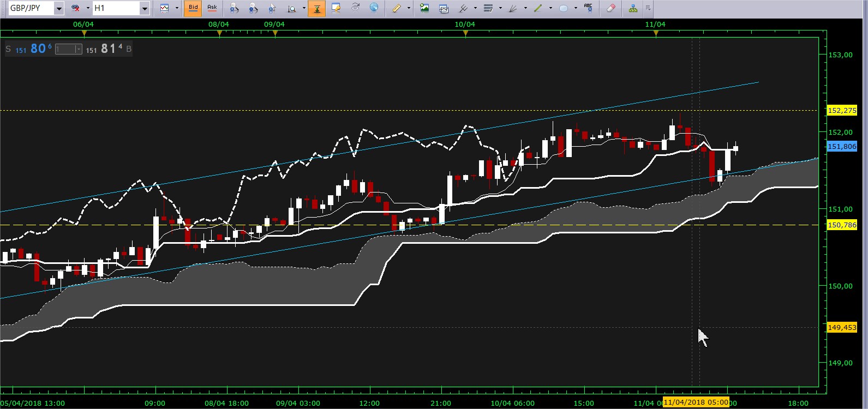Click the order amount input field

(65, 49)
